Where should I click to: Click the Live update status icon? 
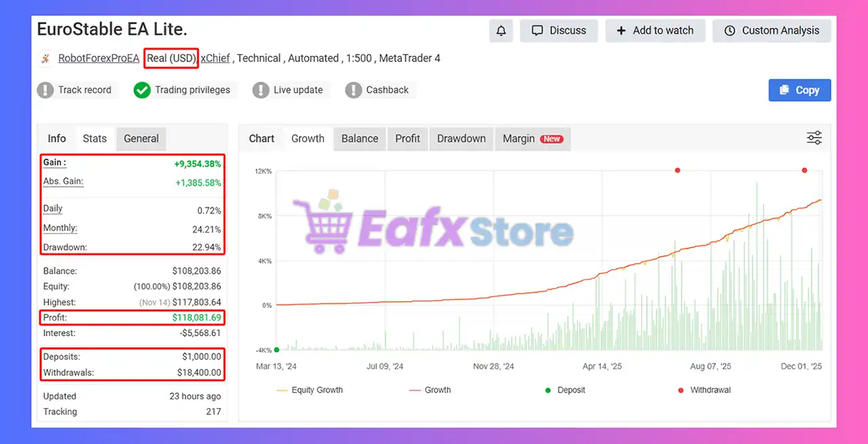click(x=261, y=89)
